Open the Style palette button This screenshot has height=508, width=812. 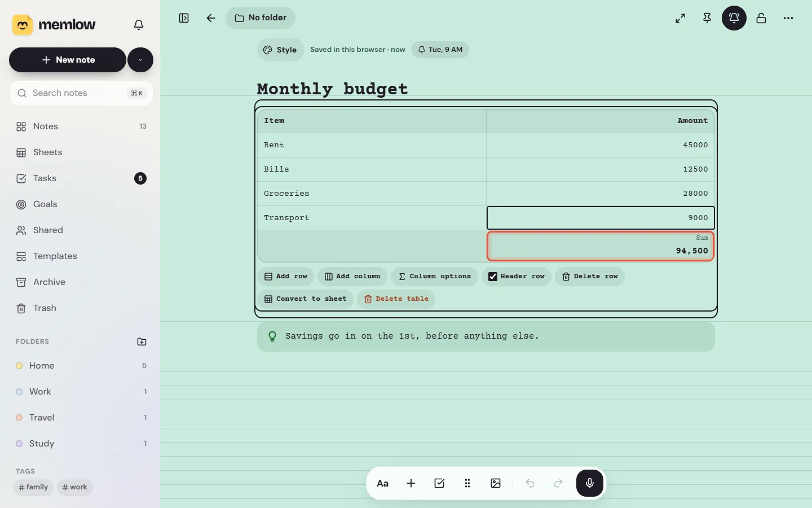click(x=281, y=50)
